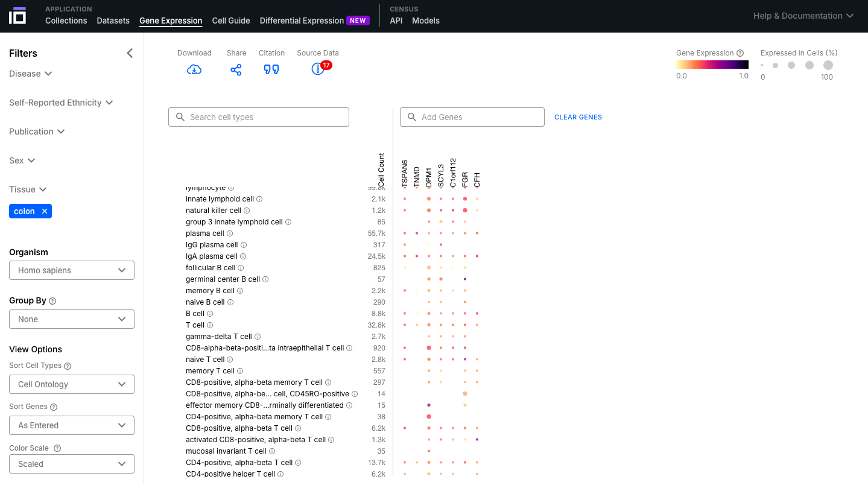Click the Gene Expression legend help icon

(740, 53)
